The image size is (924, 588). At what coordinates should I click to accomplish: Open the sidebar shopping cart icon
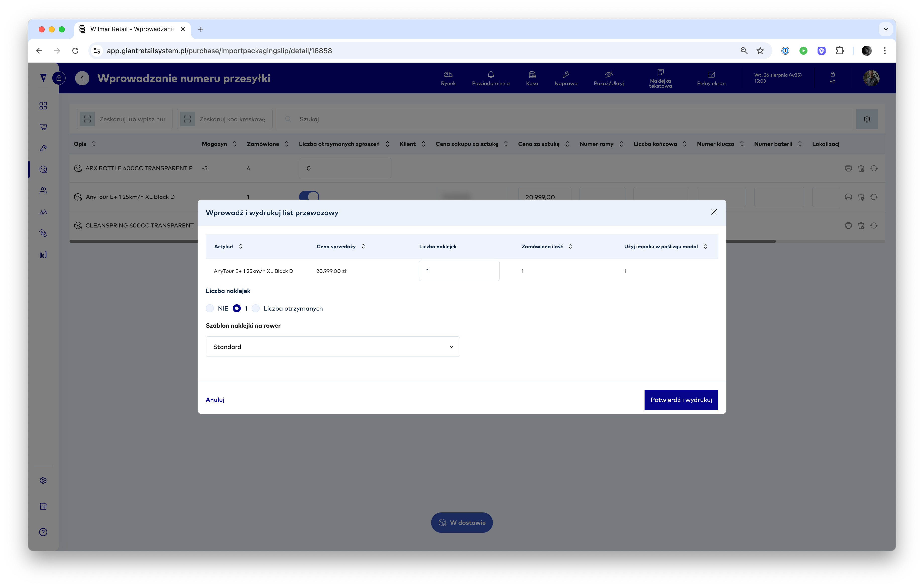click(43, 127)
